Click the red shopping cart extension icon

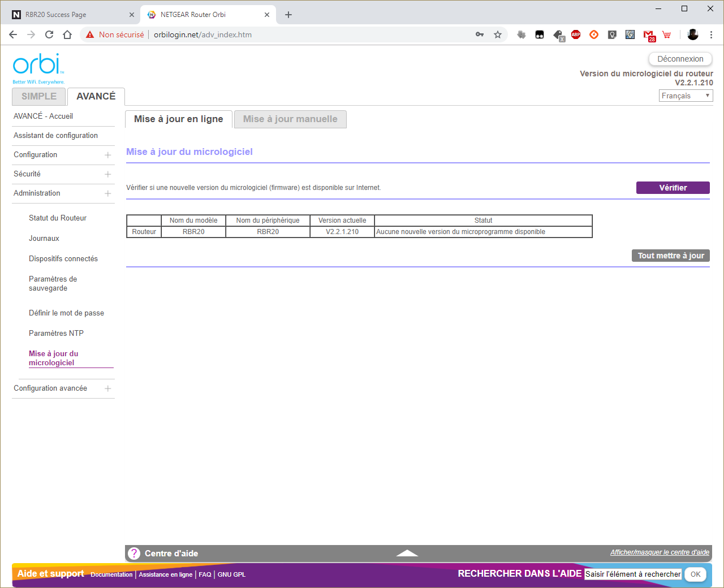point(667,34)
